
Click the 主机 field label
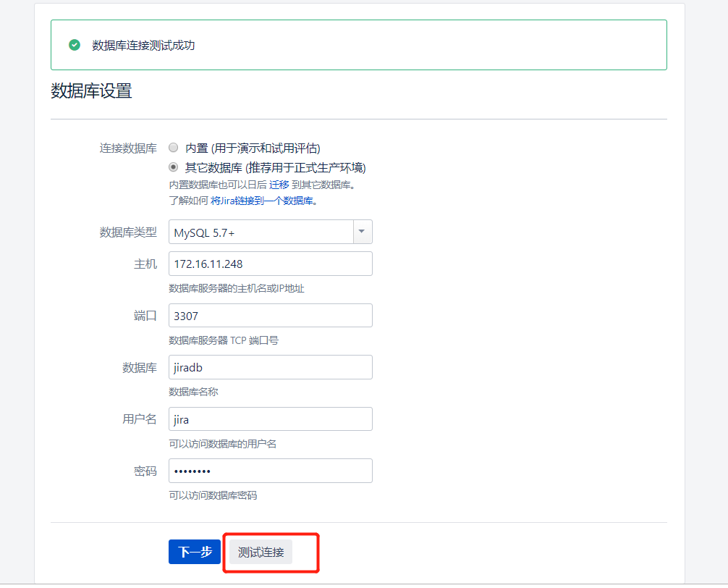[x=145, y=264]
